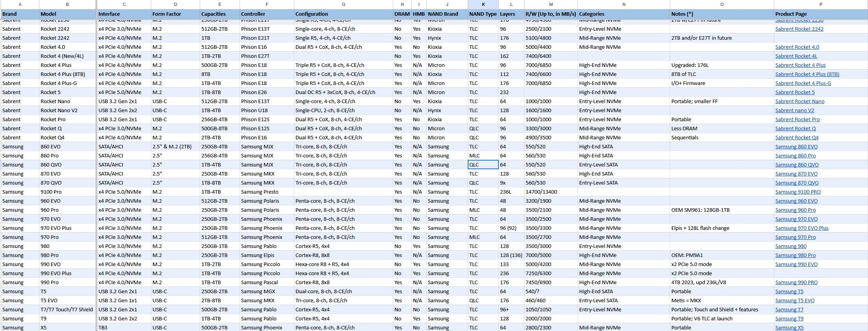868x331 pixels.
Task: Select the 2TB and/or E27T in future note
Action: (x=722, y=38)
